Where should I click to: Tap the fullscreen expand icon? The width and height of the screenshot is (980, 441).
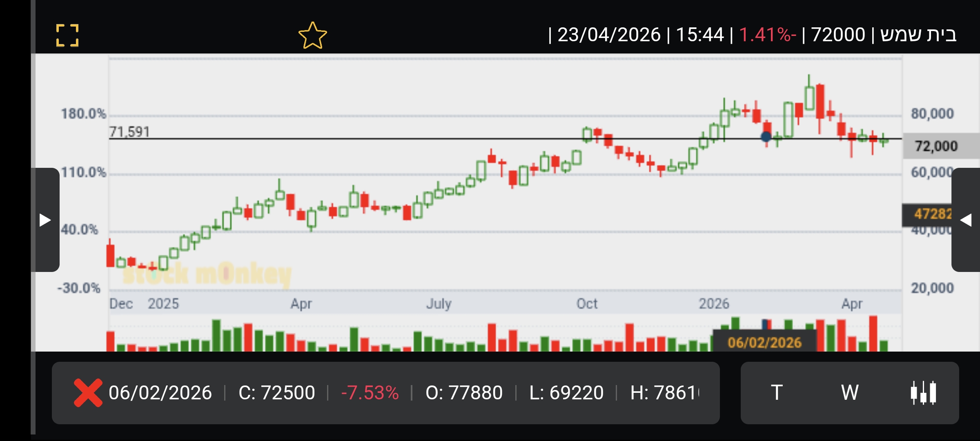[x=67, y=36]
